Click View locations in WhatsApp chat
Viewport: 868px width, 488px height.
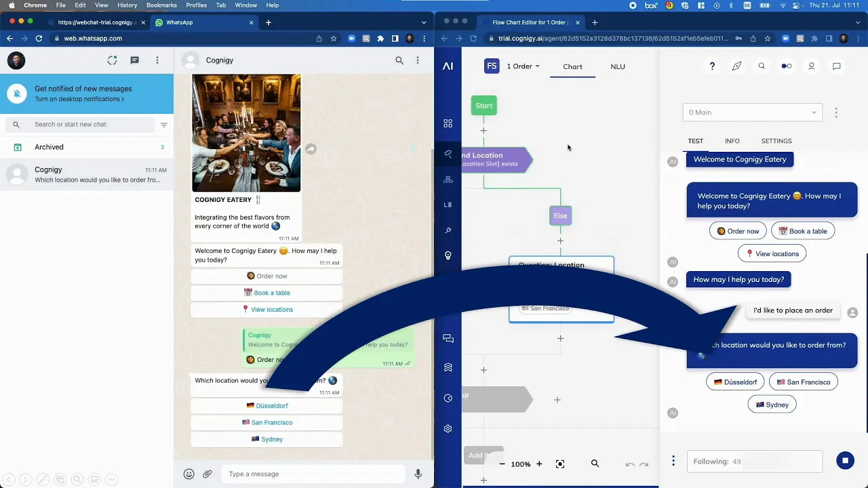267,310
